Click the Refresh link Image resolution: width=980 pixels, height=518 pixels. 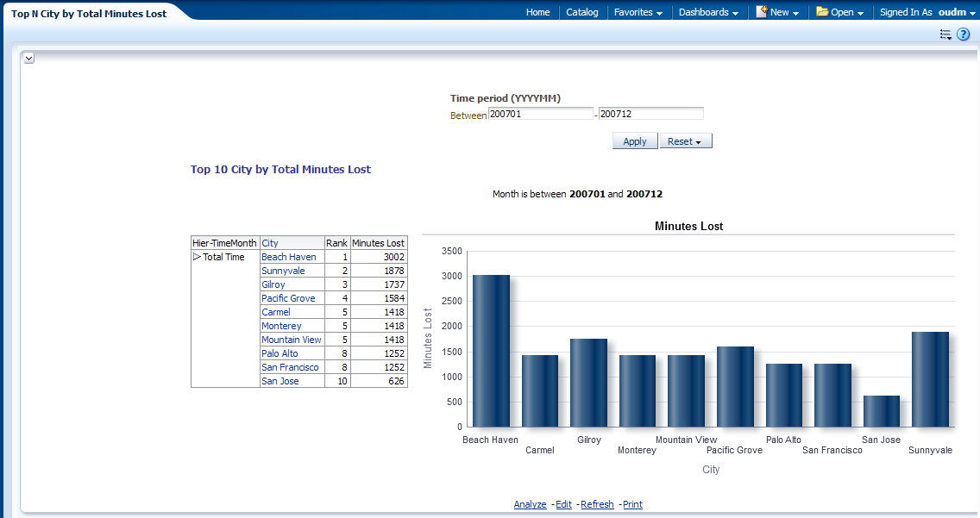pyautogui.click(x=597, y=504)
